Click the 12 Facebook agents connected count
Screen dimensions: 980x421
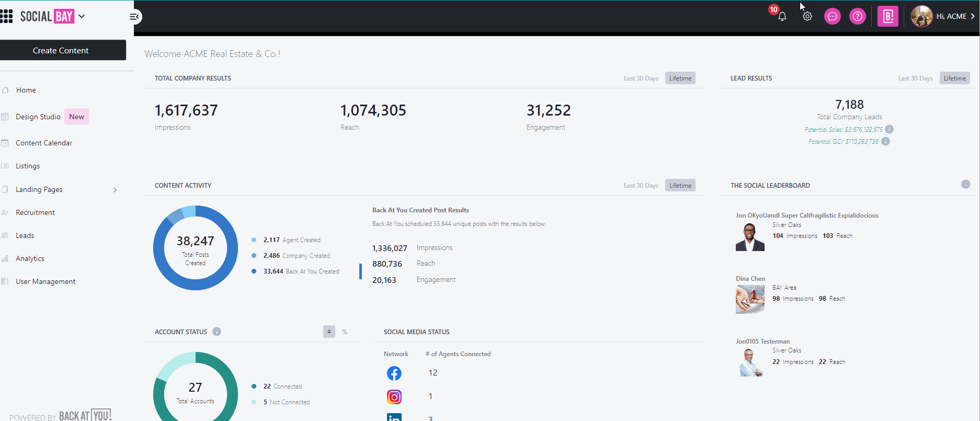(x=433, y=373)
